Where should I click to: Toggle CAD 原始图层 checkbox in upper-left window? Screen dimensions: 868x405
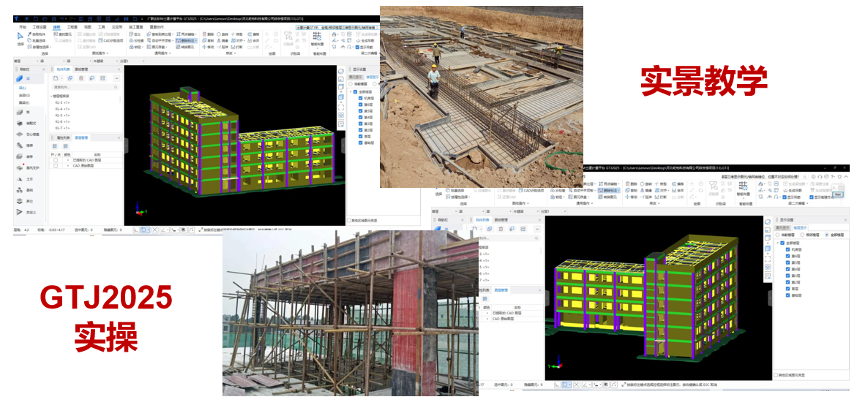pos(56,165)
